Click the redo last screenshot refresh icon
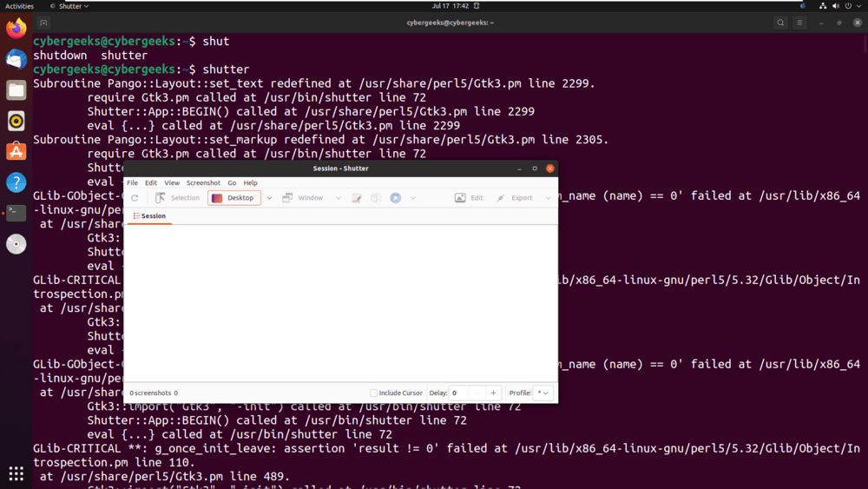 (135, 198)
